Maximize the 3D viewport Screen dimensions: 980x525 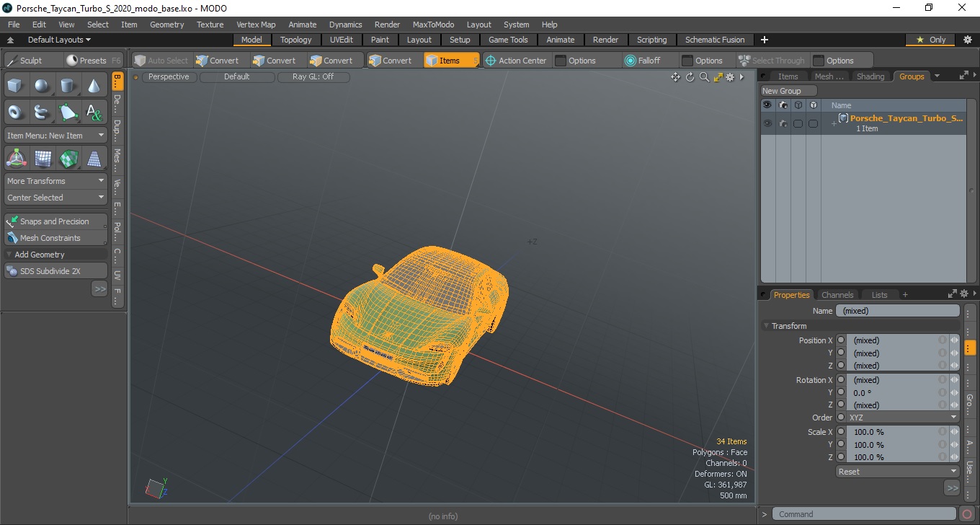[718, 77]
